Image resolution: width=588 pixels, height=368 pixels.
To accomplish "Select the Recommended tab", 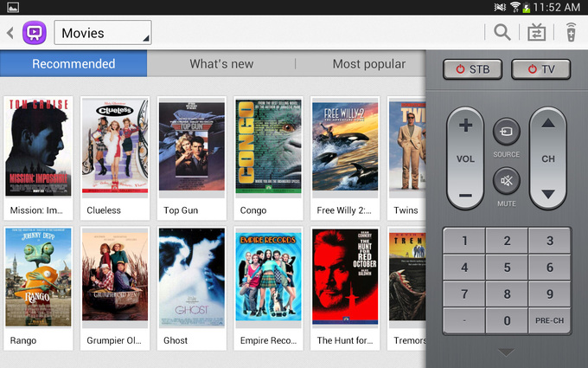I will click(x=73, y=63).
